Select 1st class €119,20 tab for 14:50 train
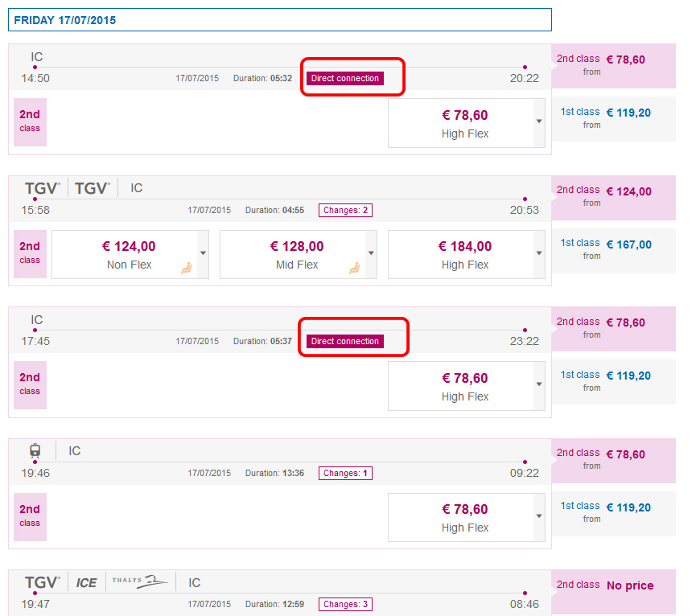The width and height of the screenshot is (696, 616). point(613,119)
